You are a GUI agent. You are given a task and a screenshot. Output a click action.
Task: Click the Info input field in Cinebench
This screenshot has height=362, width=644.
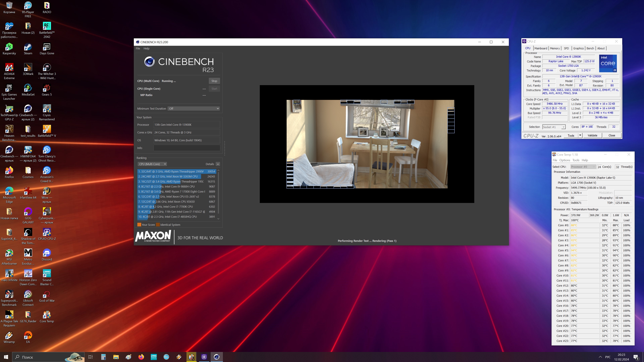pos(186,148)
